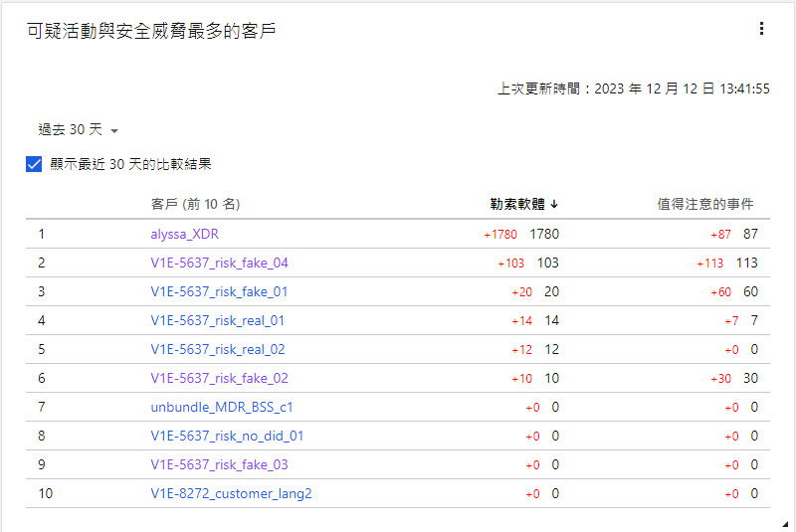Sort by the 勒索軟體 column header
Image resolution: width=796 pixels, height=532 pixels.
click(x=517, y=204)
